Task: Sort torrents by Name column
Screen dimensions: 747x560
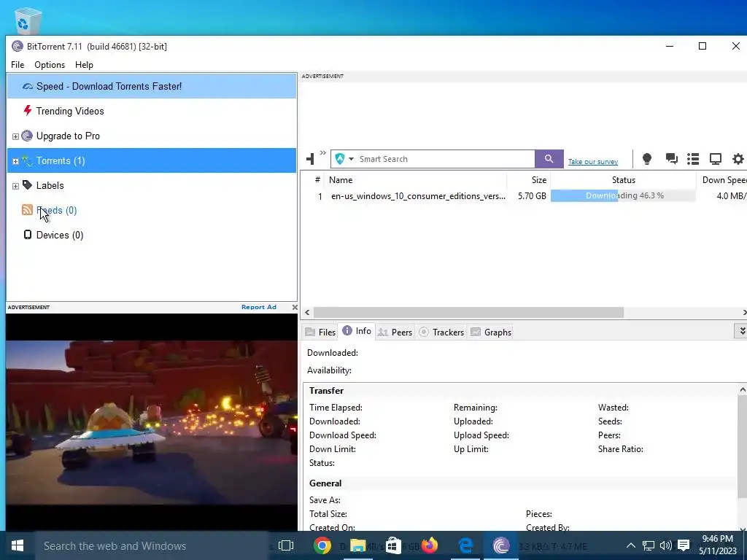Action: 415,180
